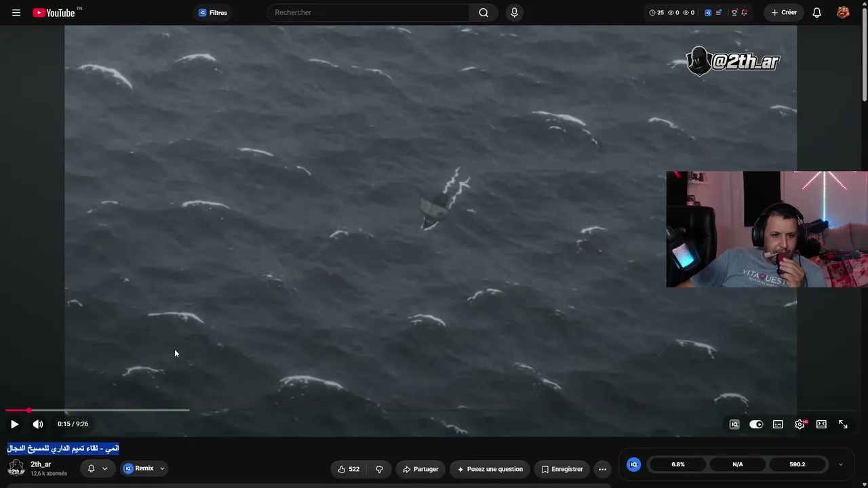Mute the video volume
The height and width of the screenshot is (488, 868).
click(38, 424)
